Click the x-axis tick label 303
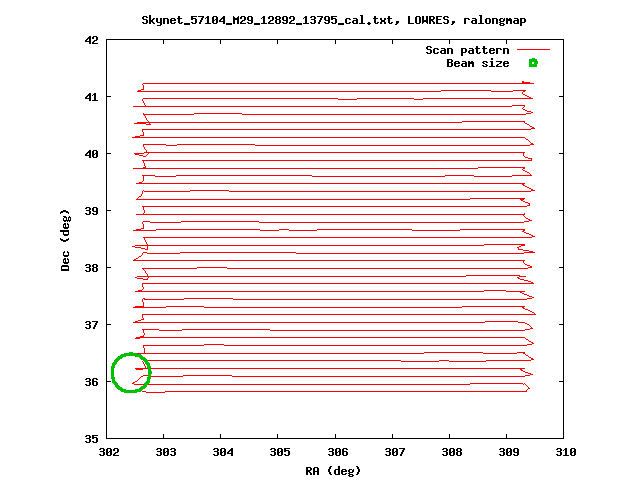Viewport: 640px width, 480px height. coord(166,452)
